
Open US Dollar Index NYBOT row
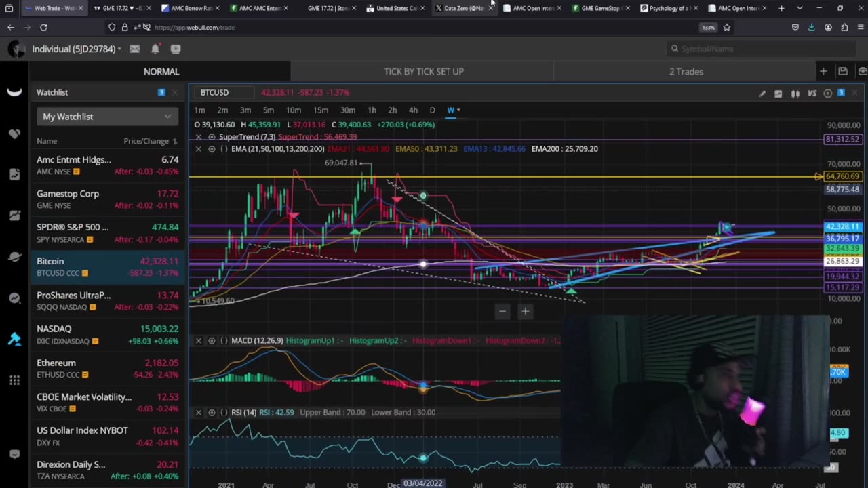point(107,436)
